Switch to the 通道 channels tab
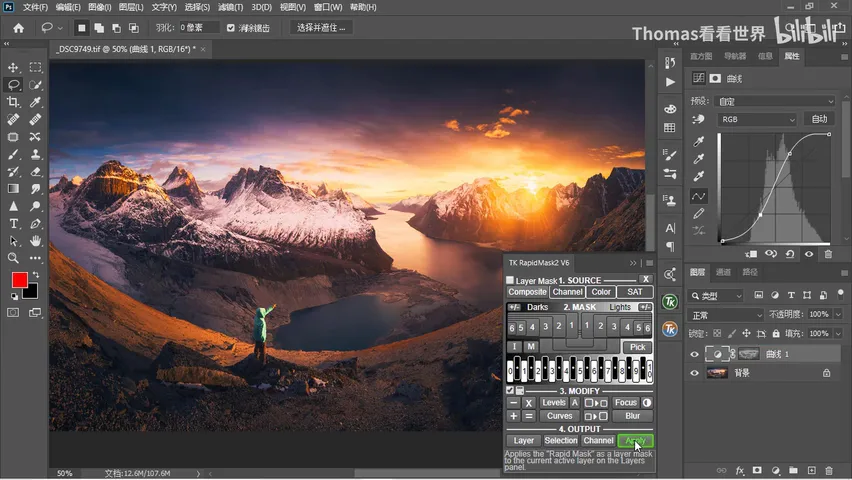 723,272
